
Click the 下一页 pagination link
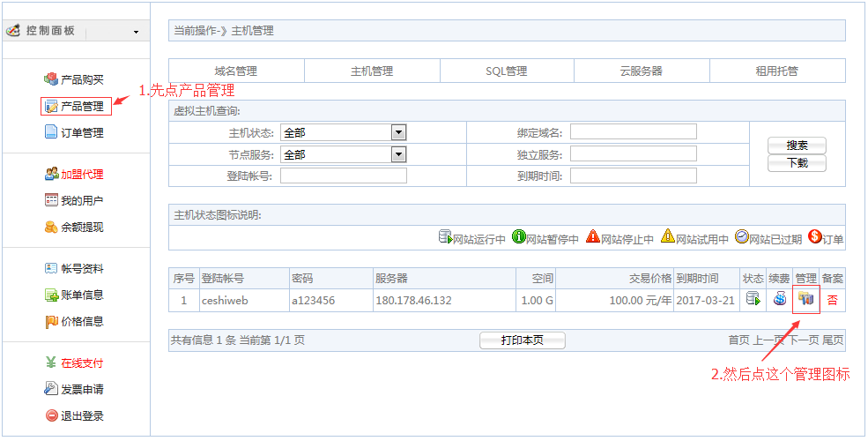coord(803,340)
